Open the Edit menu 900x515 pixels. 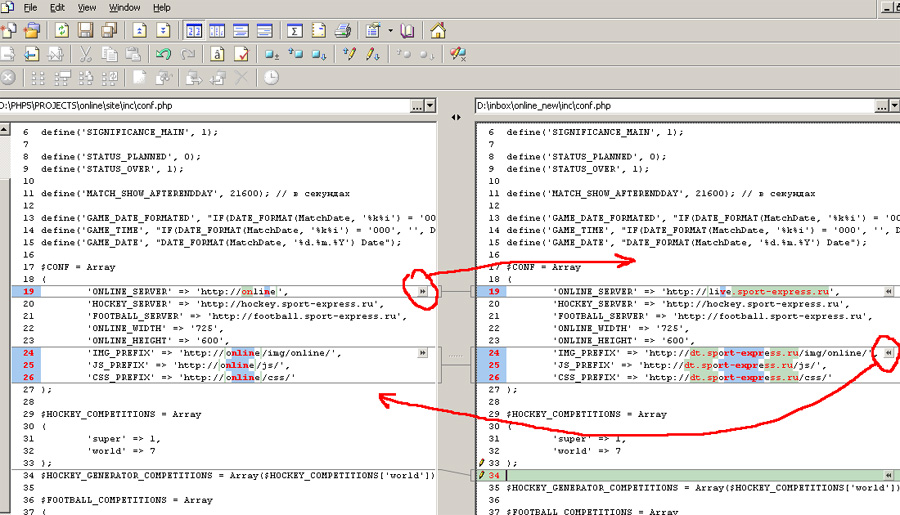point(59,8)
